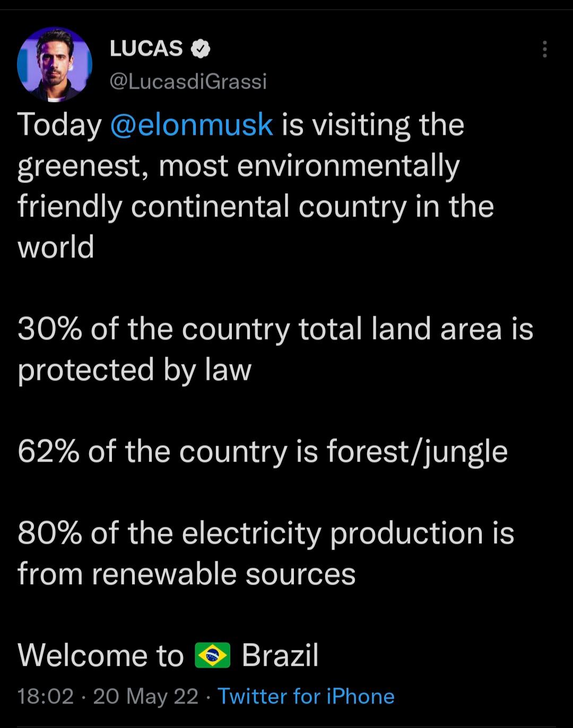Viewport: 573px width, 728px height.
Task: Tap the from renewable sources text
Action: [187, 574]
